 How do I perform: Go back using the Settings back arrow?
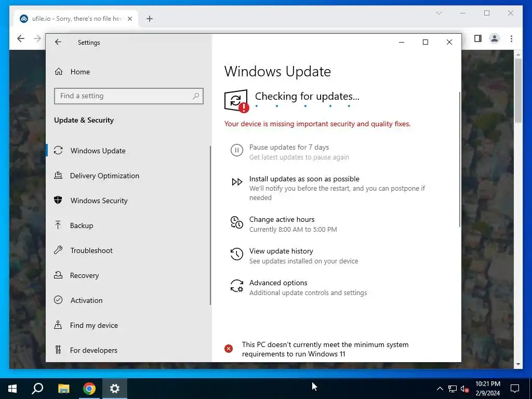click(58, 42)
